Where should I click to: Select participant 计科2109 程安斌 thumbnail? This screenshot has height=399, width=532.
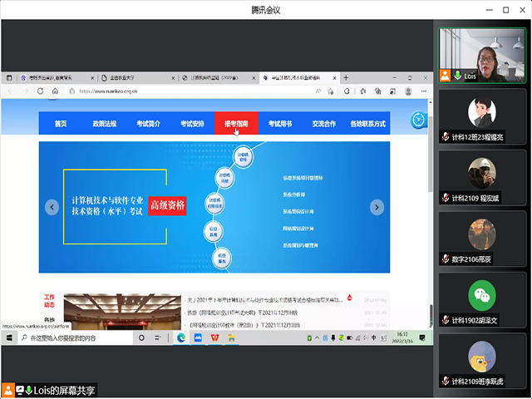[x=482, y=175]
